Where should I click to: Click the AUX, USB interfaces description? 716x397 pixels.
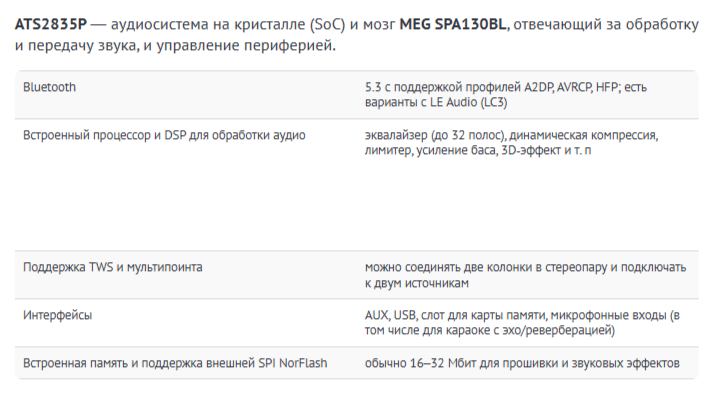[x=522, y=315]
